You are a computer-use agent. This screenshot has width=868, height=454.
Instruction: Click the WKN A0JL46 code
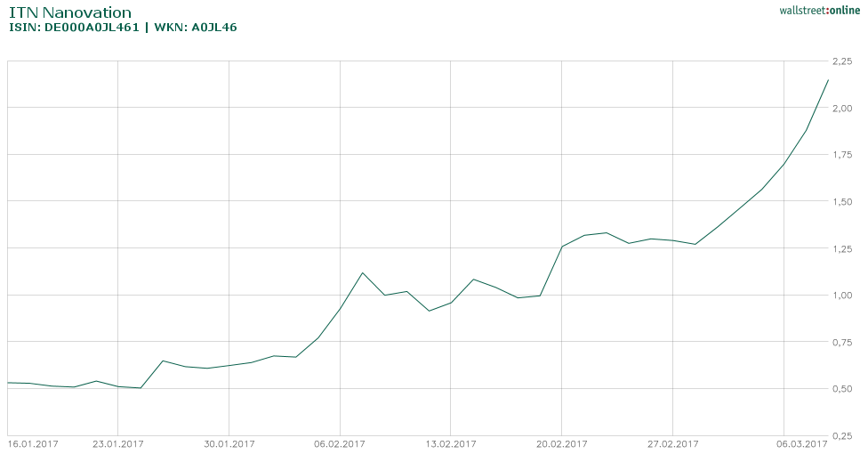(196, 28)
